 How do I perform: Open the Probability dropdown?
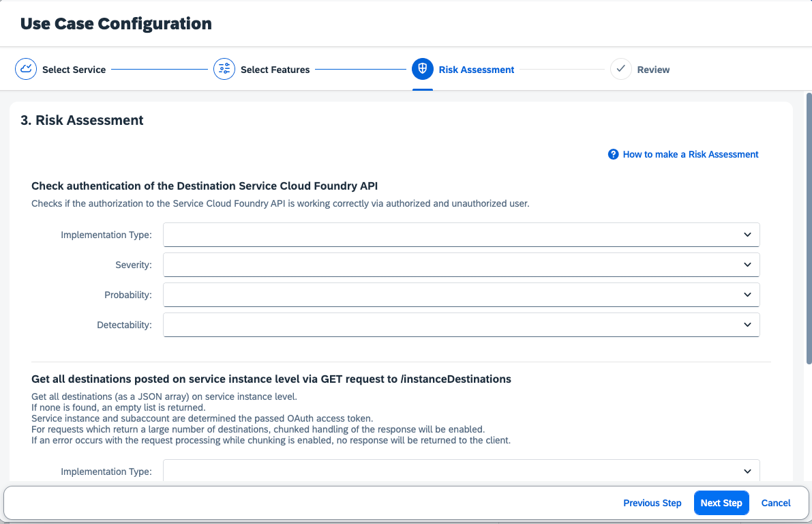pyautogui.click(x=461, y=295)
